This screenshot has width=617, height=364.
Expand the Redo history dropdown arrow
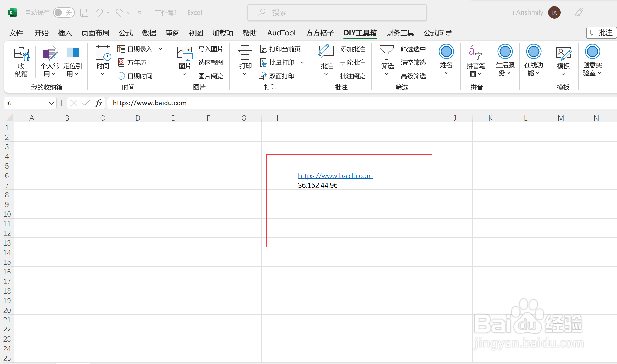pos(128,12)
